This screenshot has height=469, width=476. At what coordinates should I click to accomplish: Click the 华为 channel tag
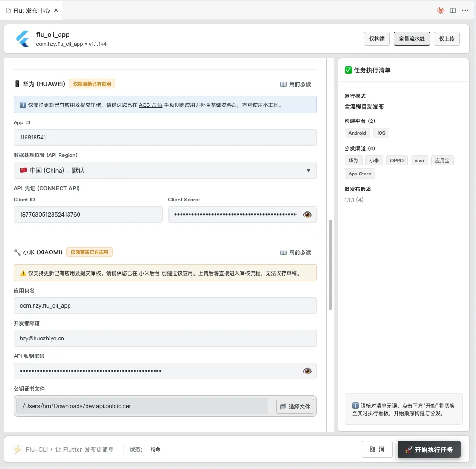pyautogui.click(x=353, y=160)
